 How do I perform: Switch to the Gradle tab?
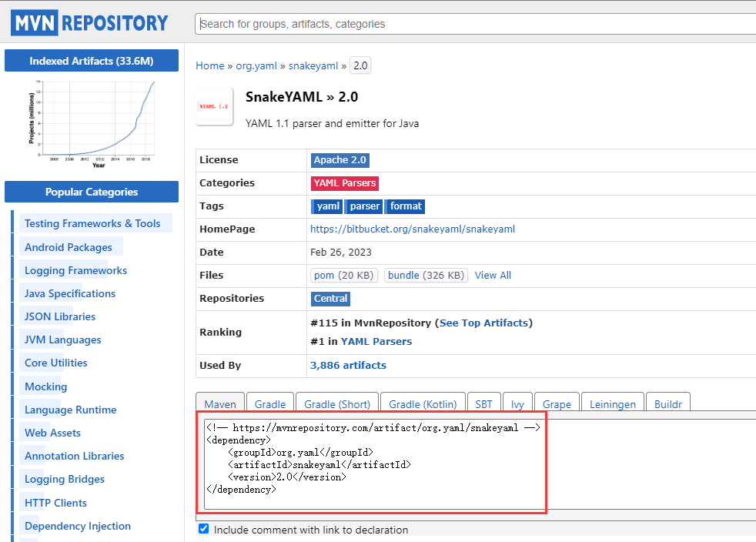(270, 404)
